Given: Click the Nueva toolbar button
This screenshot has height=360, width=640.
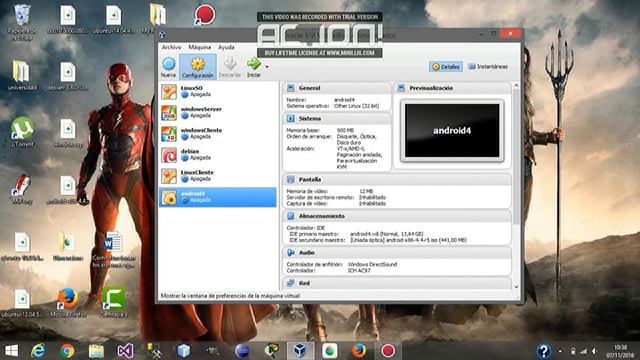Looking at the screenshot, I should point(168,67).
